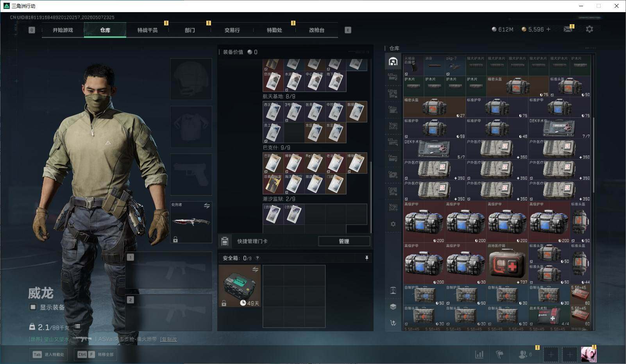This screenshot has height=364, width=626.
Task: Select the 高级护甲 with durability 30
Action: pos(466,264)
